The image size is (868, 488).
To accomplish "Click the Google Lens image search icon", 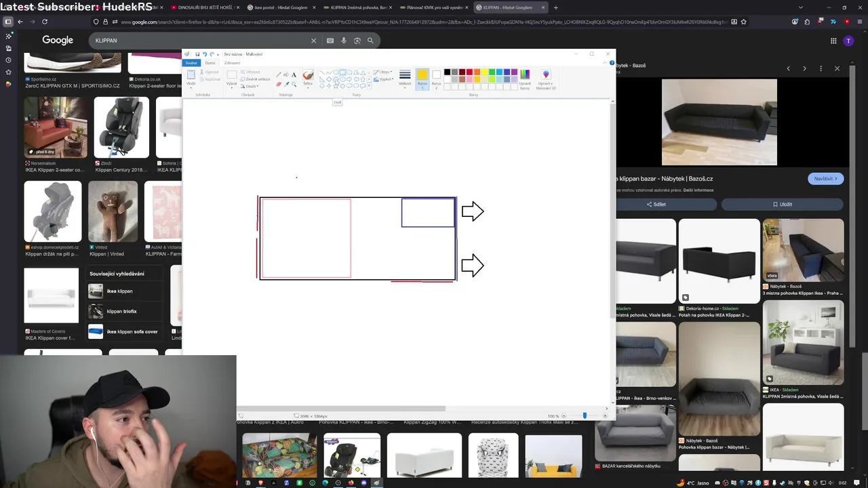I will tap(357, 41).
